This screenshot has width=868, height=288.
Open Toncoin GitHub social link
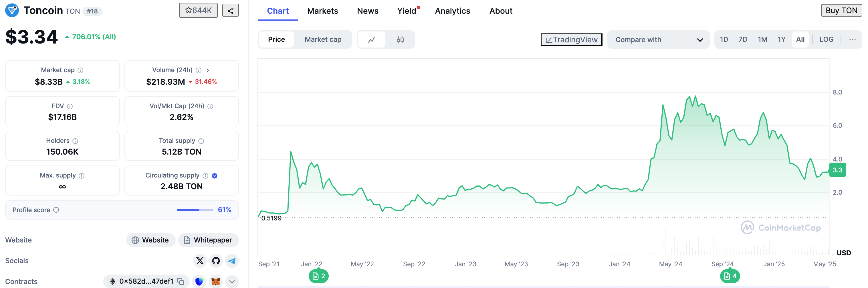(x=216, y=261)
